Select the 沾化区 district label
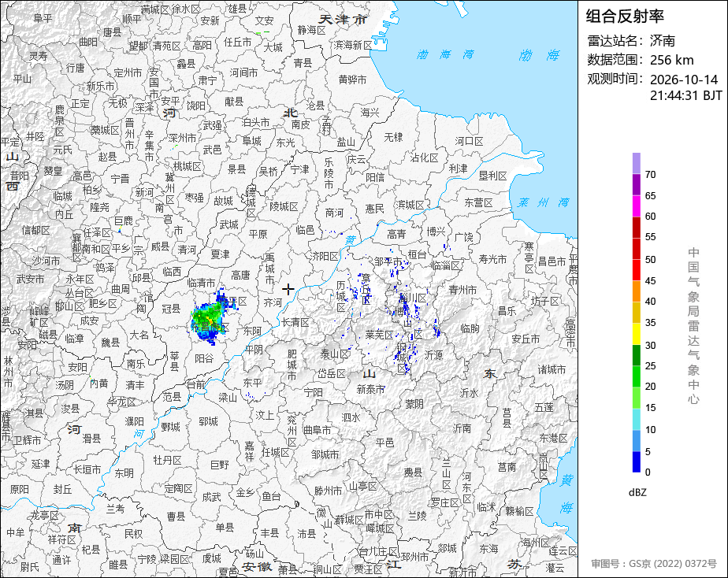Image resolution: width=728 pixels, height=578 pixels. coord(425,157)
